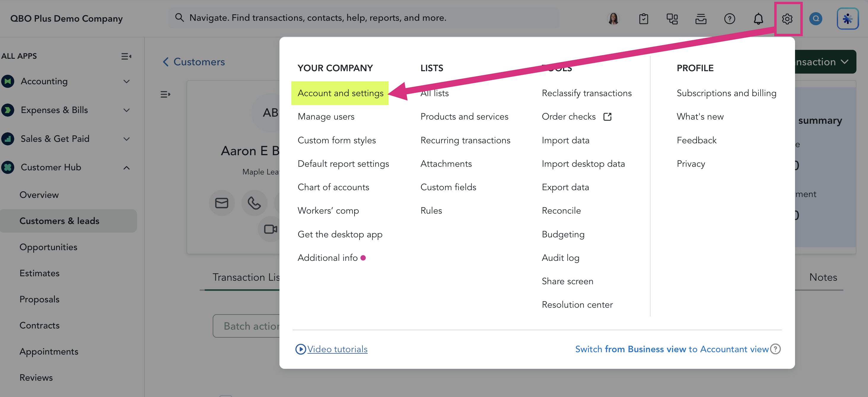The height and width of the screenshot is (397, 868).
Task: Select Reconcile from Tools
Action: [561, 211]
